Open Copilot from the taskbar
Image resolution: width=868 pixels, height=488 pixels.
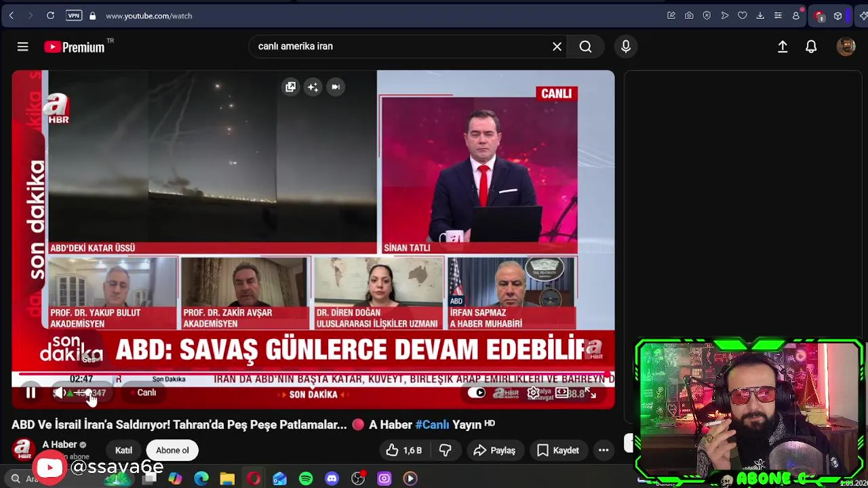[x=175, y=479]
